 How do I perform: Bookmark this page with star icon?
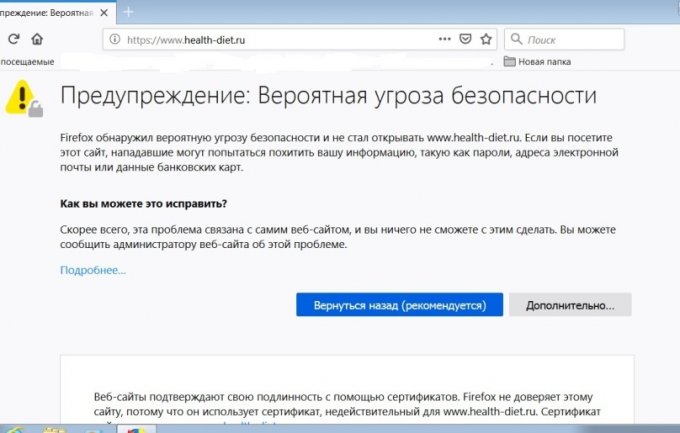click(486, 39)
